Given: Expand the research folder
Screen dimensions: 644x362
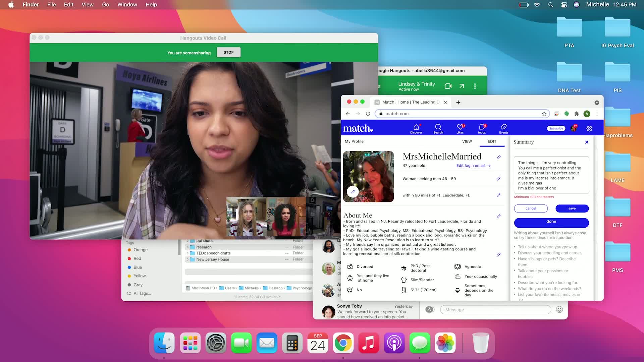Looking at the screenshot, I should pyautogui.click(x=187, y=247).
